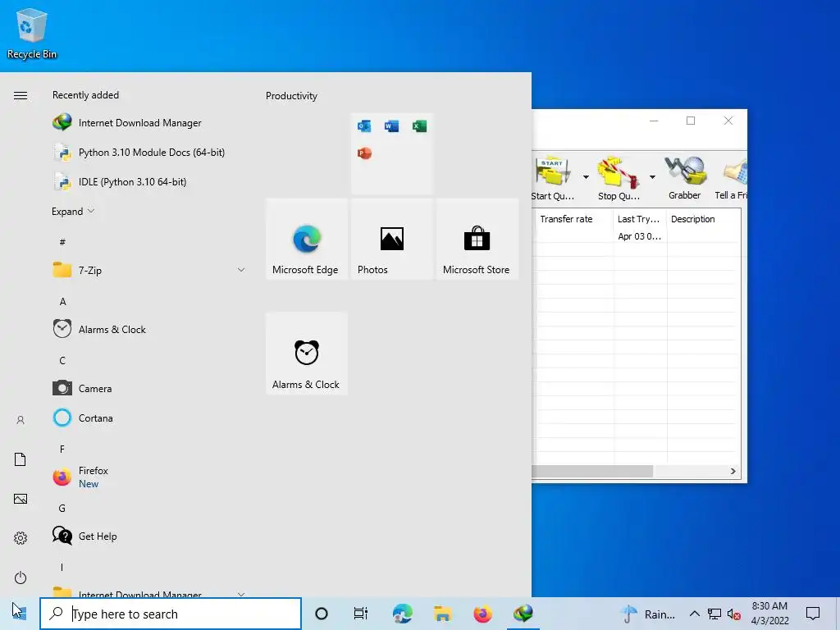Click Start Queue in IDM toolbar

pyautogui.click(x=554, y=178)
